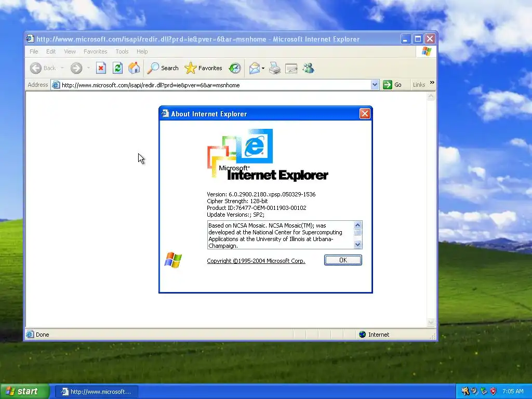Screen dimensions: 532x399
Task: Maximize the Internet Explorer window
Action: (418, 39)
